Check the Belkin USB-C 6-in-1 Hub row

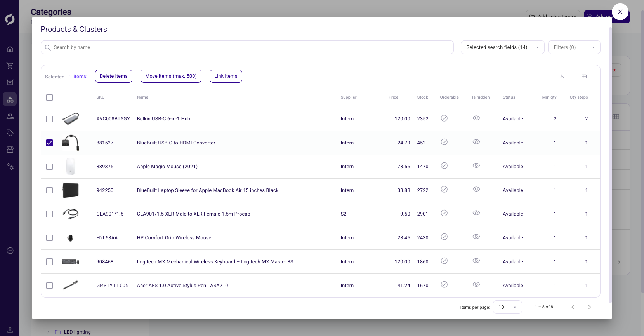49,119
